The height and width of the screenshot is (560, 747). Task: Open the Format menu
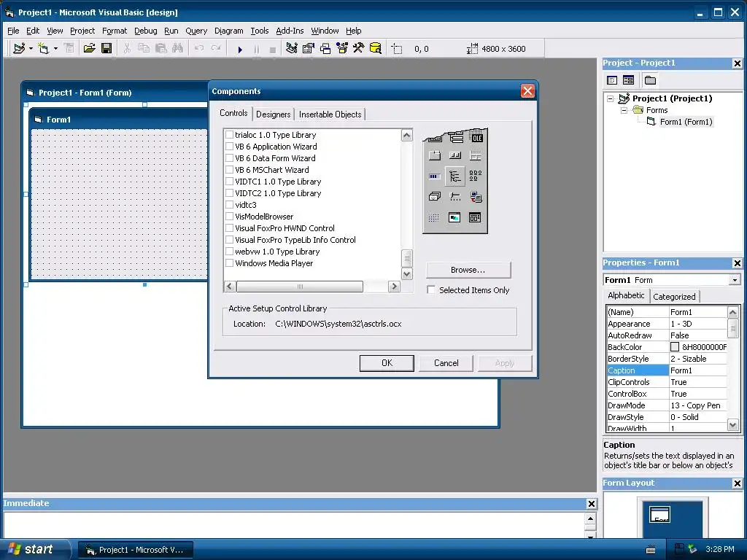coord(115,31)
